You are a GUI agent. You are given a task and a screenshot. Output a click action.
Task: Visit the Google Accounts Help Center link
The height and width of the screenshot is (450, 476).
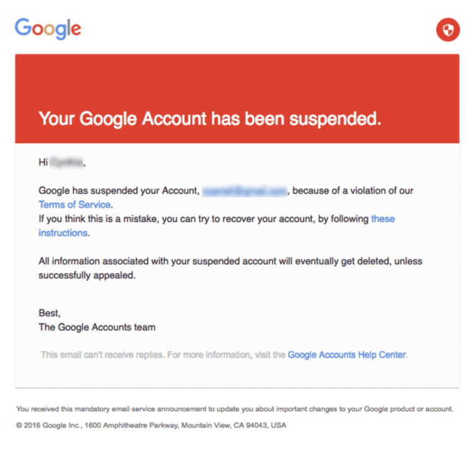click(346, 355)
